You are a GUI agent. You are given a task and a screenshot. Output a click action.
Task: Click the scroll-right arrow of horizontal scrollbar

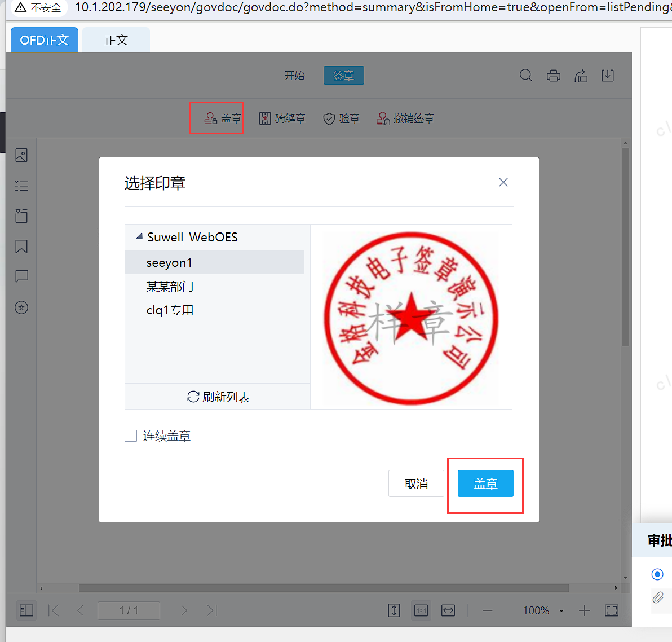click(616, 588)
